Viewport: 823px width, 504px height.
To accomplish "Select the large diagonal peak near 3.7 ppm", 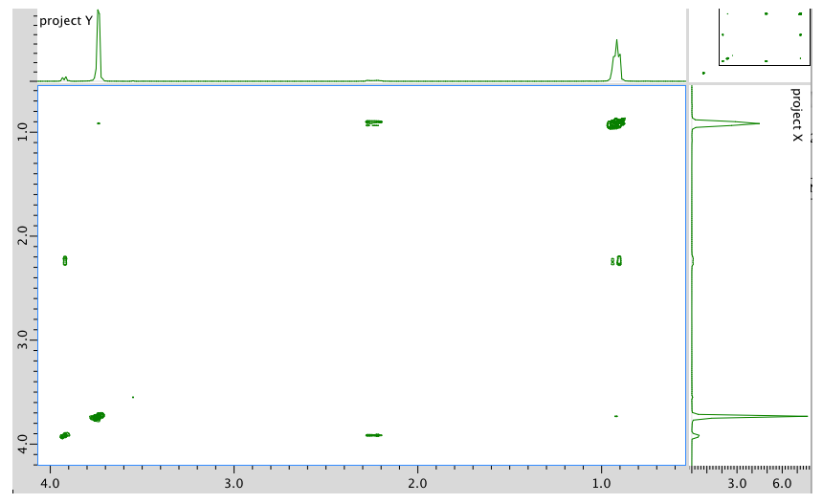I will coord(97,417).
